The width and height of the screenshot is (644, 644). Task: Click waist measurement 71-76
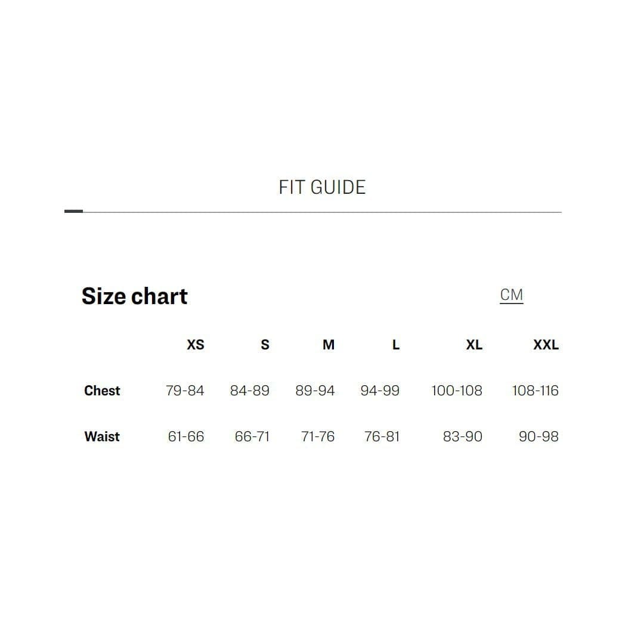pyautogui.click(x=318, y=436)
